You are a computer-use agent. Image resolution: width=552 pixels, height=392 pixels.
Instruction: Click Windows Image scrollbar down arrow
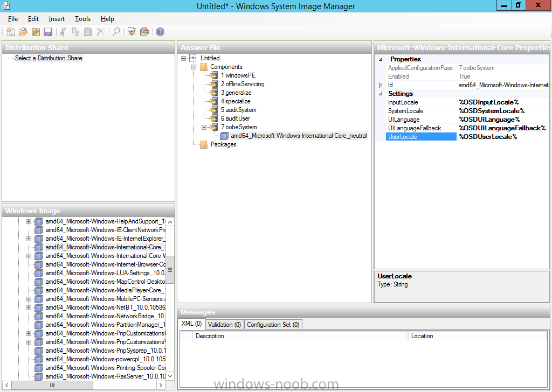[x=170, y=376]
